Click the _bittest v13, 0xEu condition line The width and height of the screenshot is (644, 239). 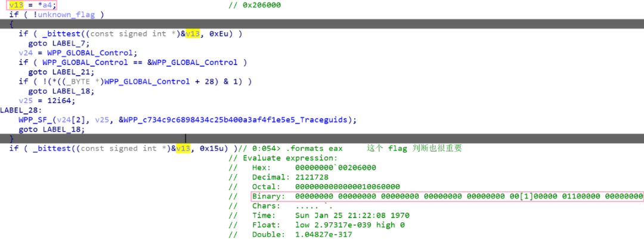coord(130,34)
